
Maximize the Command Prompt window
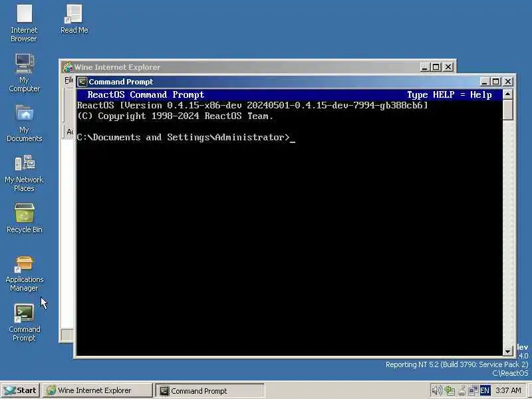tap(495, 82)
